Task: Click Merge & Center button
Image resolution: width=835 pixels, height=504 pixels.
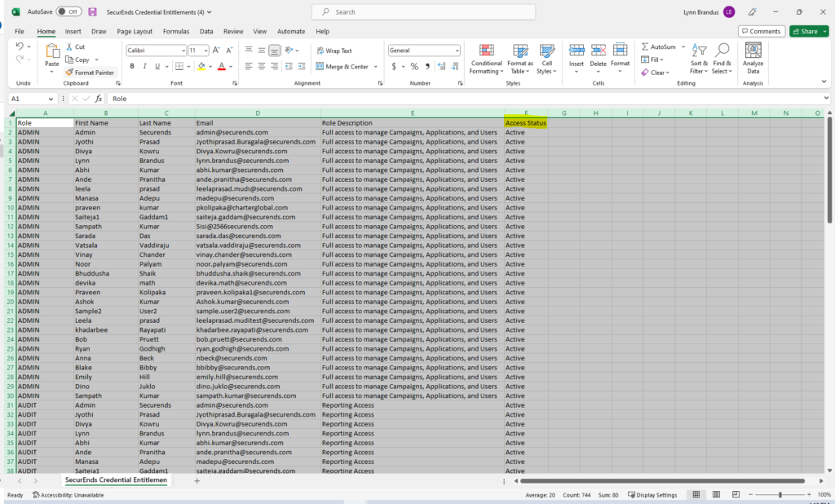Action: [x=342, y=67]
